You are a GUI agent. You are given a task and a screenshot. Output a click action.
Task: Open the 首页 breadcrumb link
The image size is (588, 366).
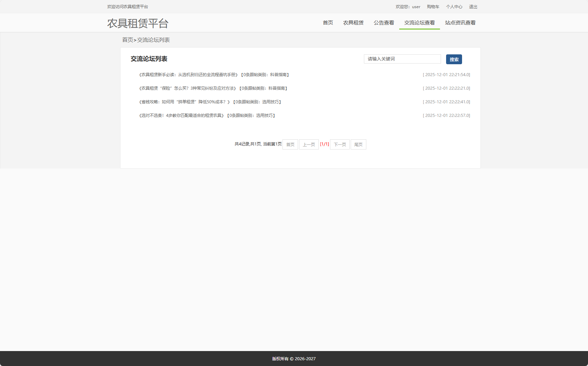pos(127,40)
